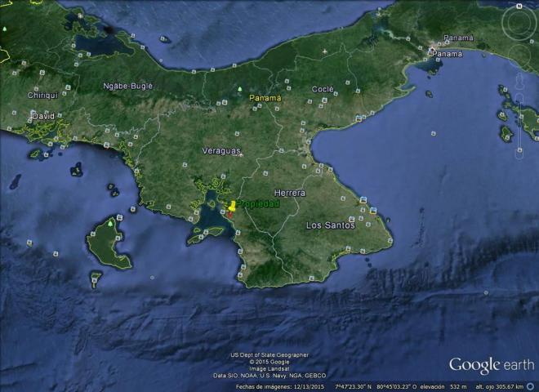The width and height of the screenshot is (539, 392).
Task: Click the red marker below Propiedad pin
Action: (x=229, y=216)
